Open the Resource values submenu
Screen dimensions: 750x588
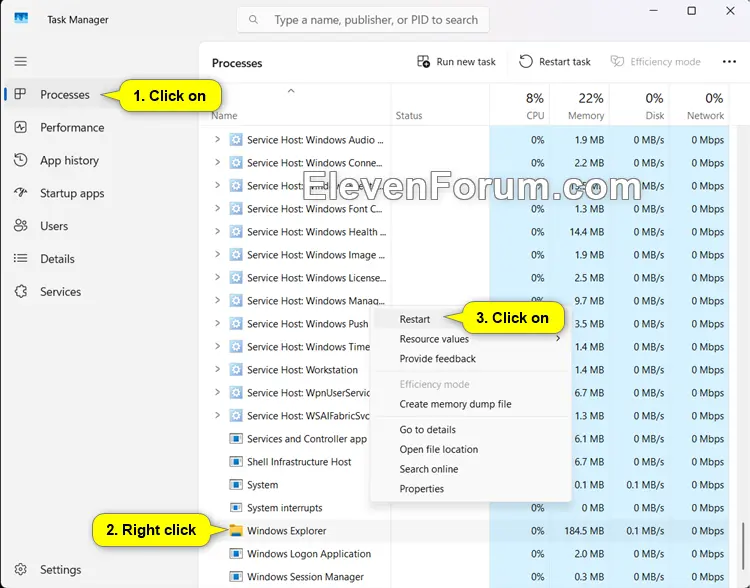(x=470, y=339)
